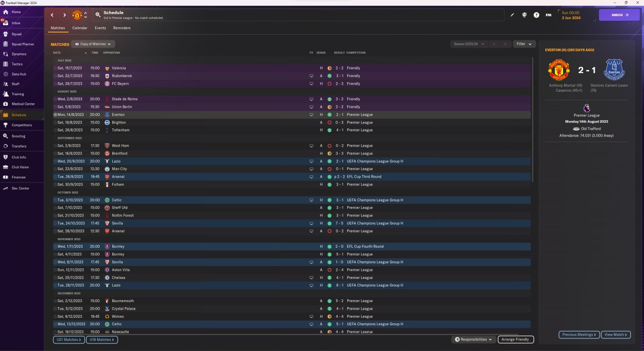Switch to the Reminders tab
Viewport: 644px width, 351px height.
coord(122,28)
